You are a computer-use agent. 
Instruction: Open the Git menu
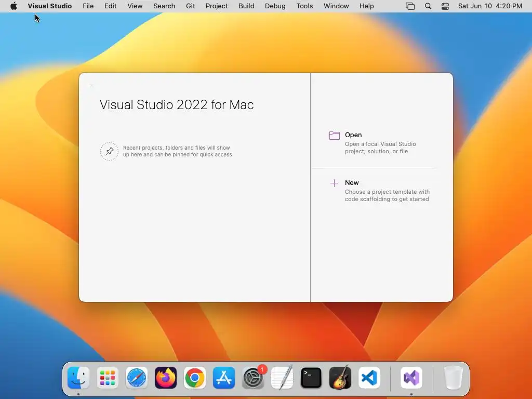(x=190, y=6)
